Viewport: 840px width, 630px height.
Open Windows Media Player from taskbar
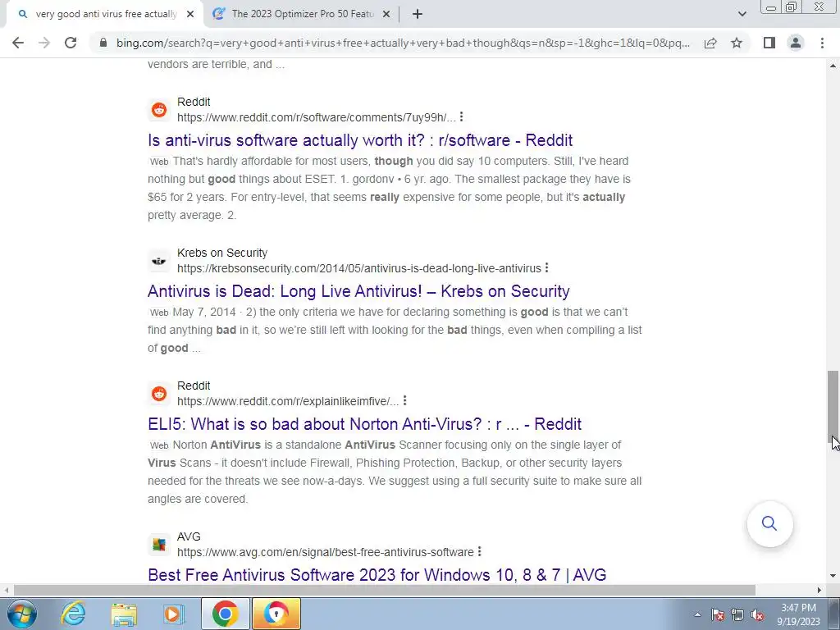173,614
